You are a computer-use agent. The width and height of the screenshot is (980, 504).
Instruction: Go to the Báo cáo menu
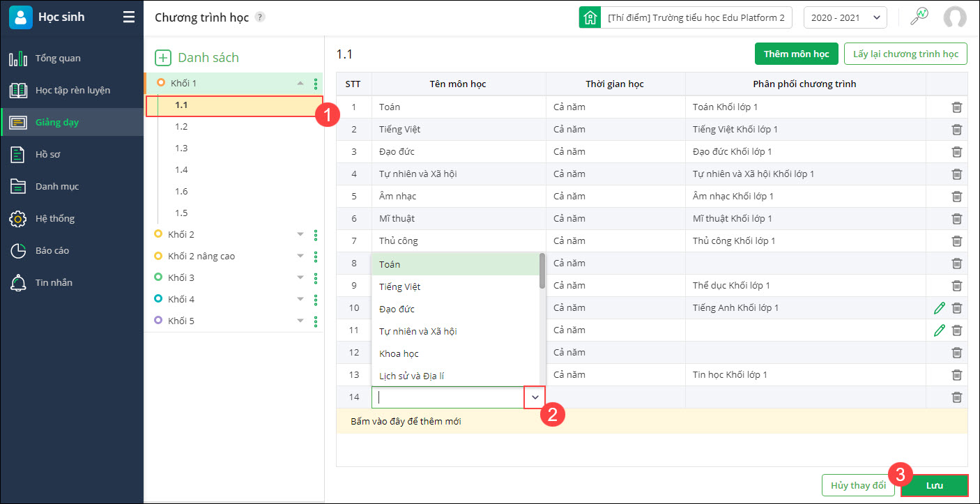point(52,251)
